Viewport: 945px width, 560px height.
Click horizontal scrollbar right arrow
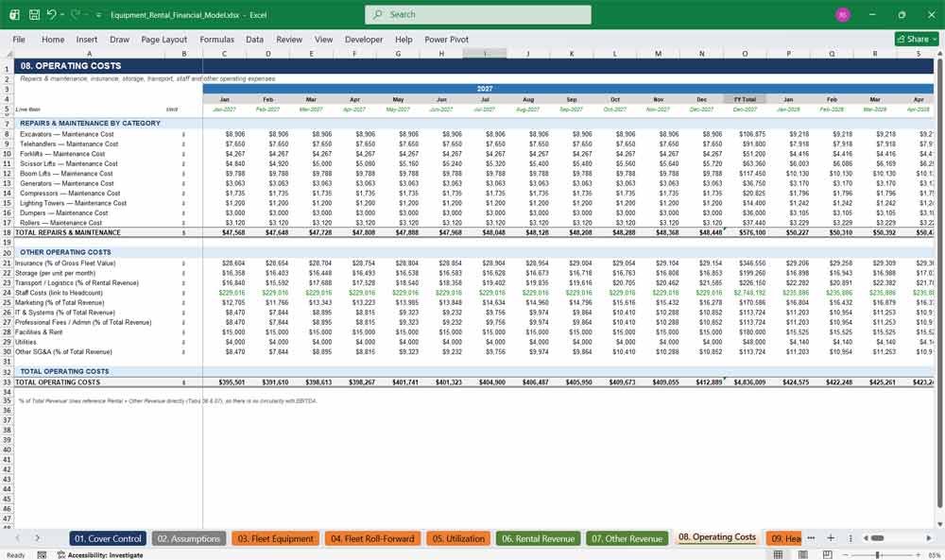[929, 537]
